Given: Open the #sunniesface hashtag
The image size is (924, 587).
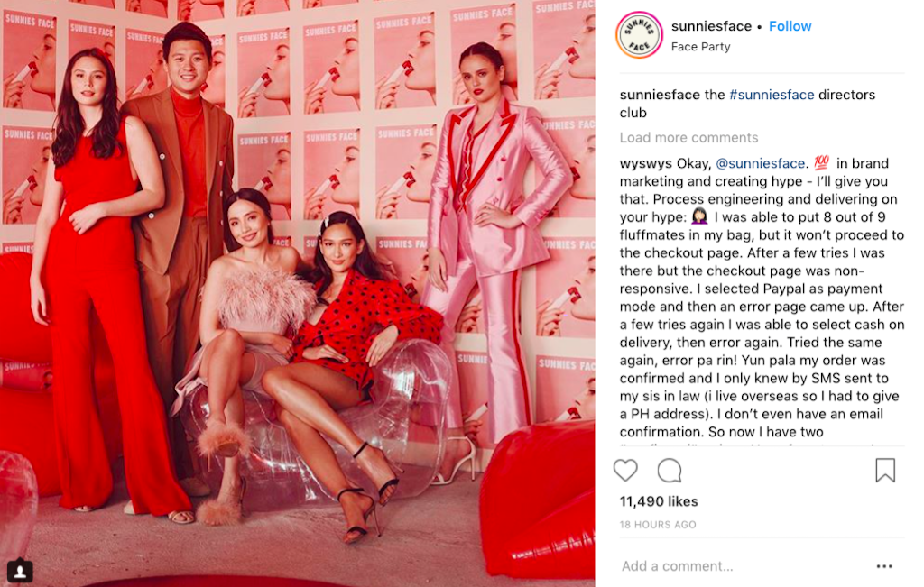Looking at the screenshot, I should click(x=772, y=95).
